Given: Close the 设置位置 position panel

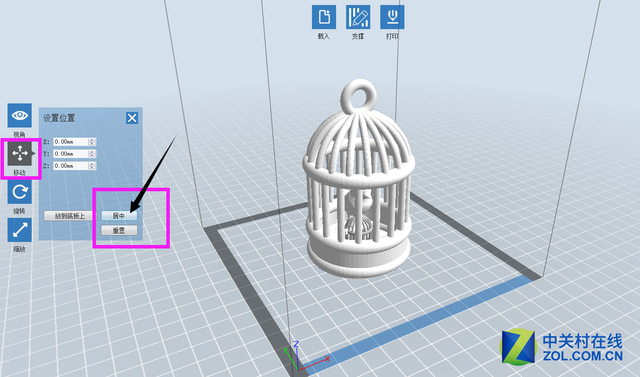Looking at the screenshot, I should pyautogui.click(x=132, y=118).
